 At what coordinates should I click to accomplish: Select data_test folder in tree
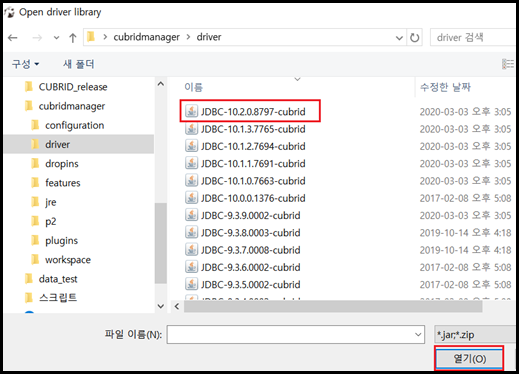coord(58,279)
